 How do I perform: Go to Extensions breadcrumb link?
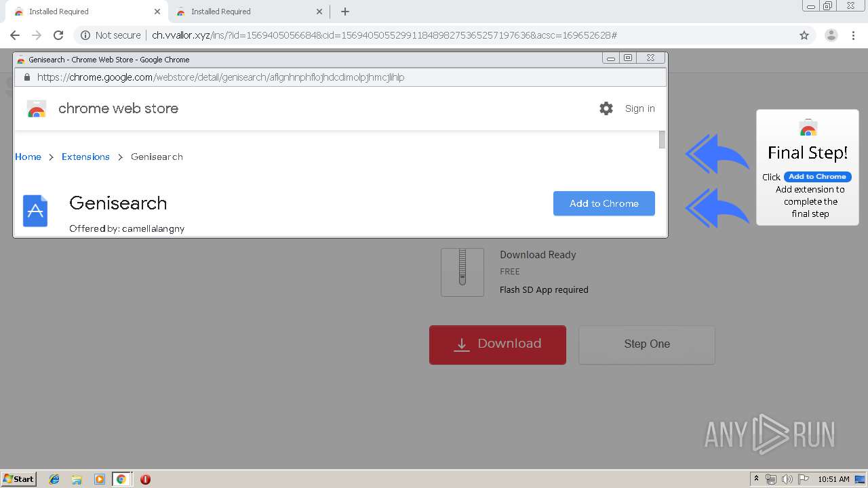coord(85,157)
